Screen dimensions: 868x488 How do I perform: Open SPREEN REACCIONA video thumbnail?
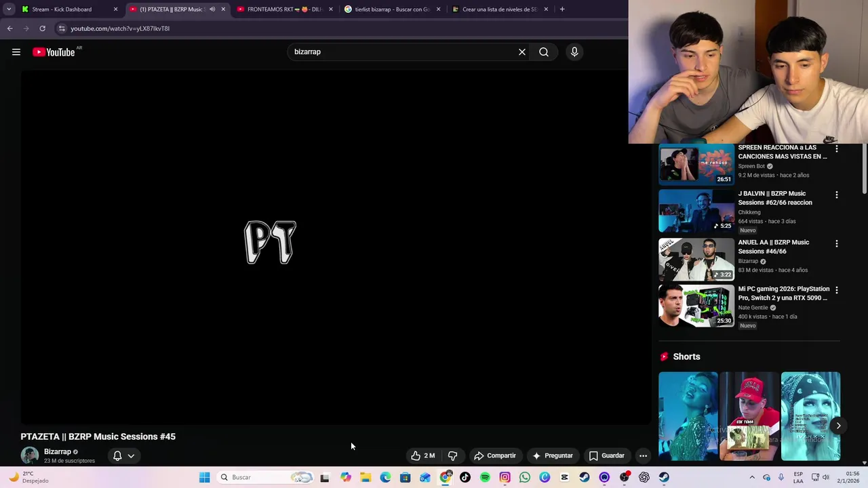click(696, 164)
